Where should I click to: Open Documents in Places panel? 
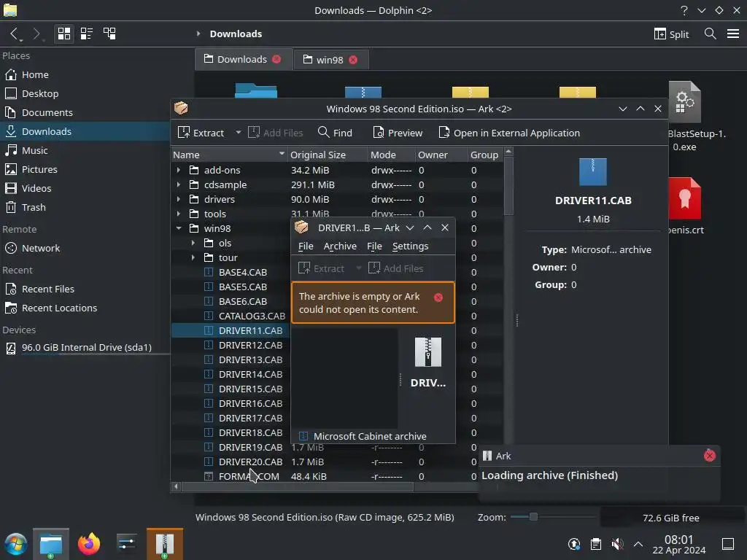85,112
